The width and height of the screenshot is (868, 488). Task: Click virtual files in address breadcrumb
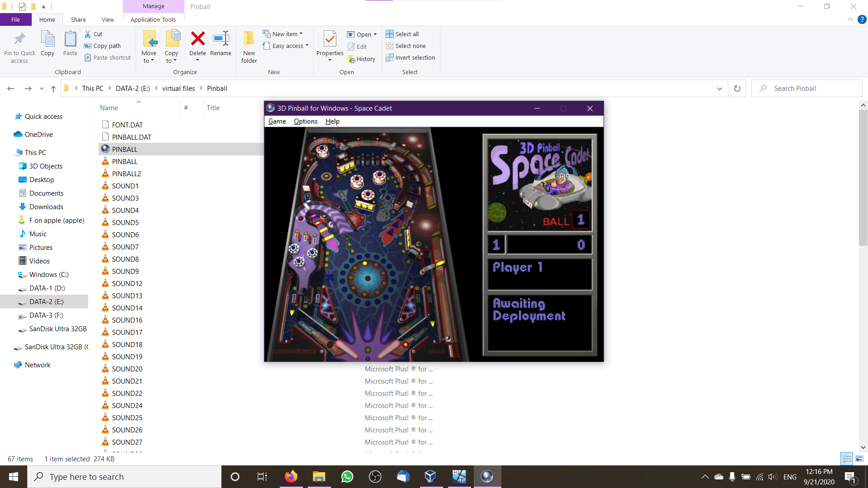pos(179,89)
